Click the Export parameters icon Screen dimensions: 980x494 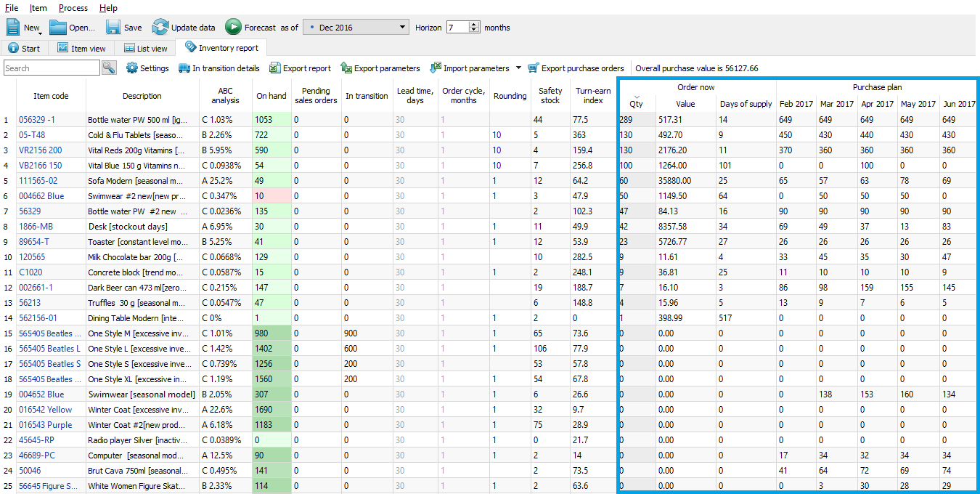tap(346, 68)
